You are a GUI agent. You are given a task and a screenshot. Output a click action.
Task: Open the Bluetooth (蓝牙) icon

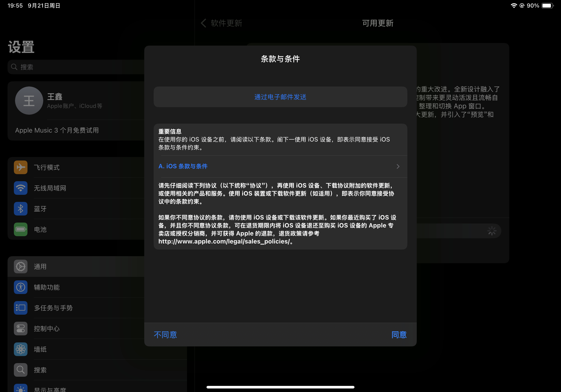20,209
